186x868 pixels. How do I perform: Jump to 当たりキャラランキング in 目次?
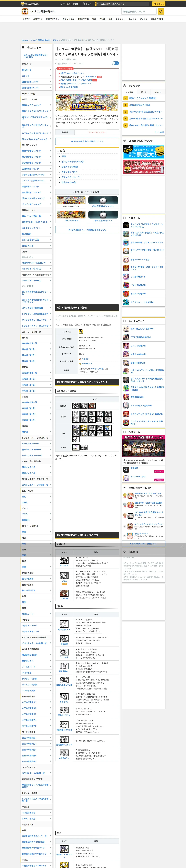[x=73, y=162]
